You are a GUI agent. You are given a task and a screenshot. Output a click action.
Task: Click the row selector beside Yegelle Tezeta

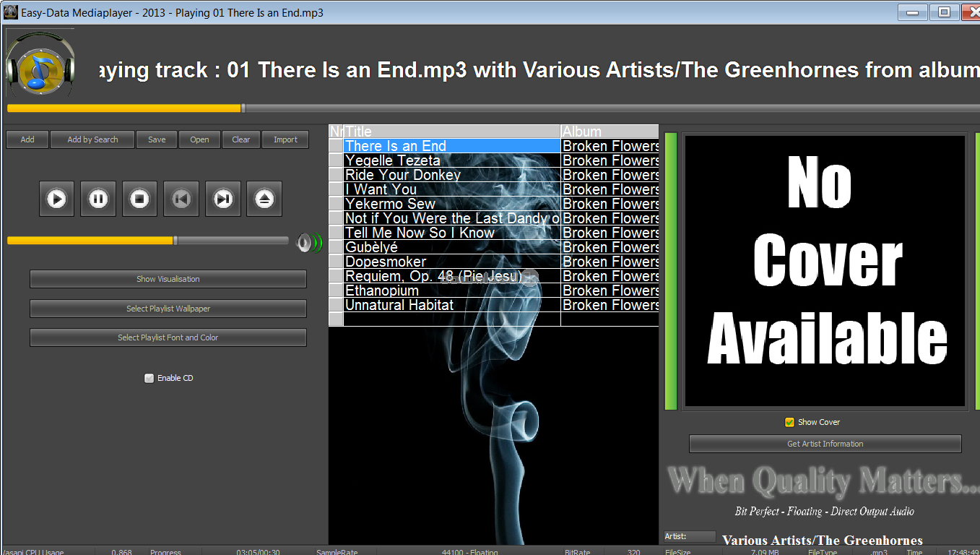(x=336, y=160)
